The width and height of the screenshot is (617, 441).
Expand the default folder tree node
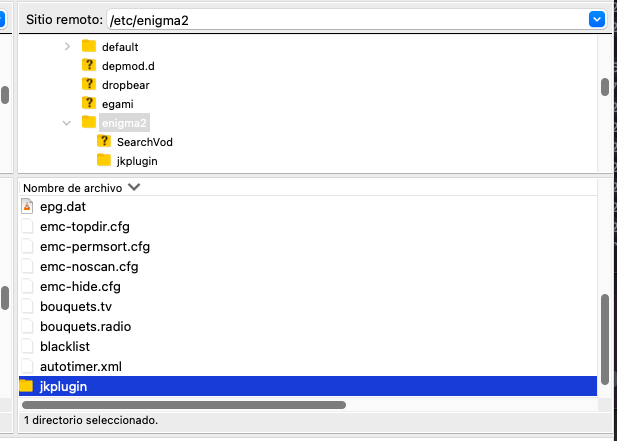click(67, 47)
